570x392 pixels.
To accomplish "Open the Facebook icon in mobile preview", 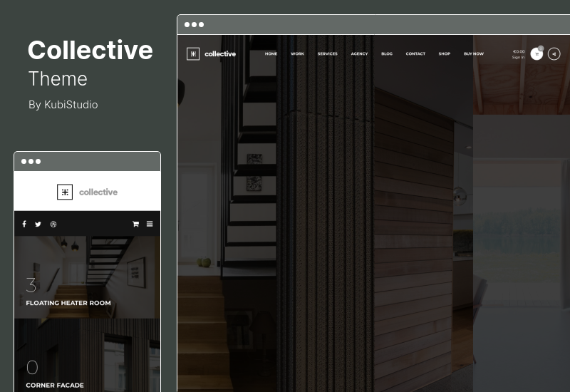I will pos(24,224).
